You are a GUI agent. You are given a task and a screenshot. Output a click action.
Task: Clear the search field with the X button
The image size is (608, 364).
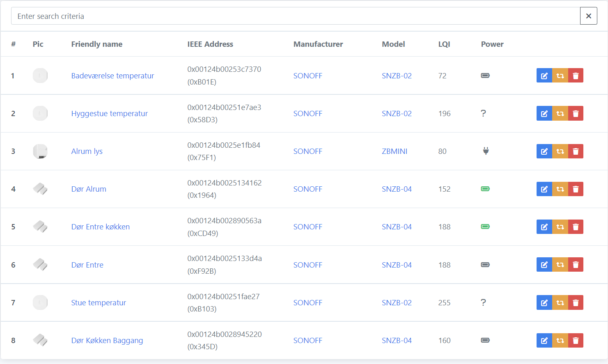click(588, 16)
